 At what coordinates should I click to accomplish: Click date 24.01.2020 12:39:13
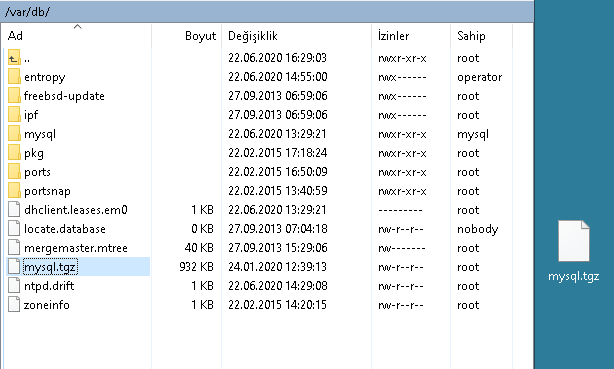(277, 267)
